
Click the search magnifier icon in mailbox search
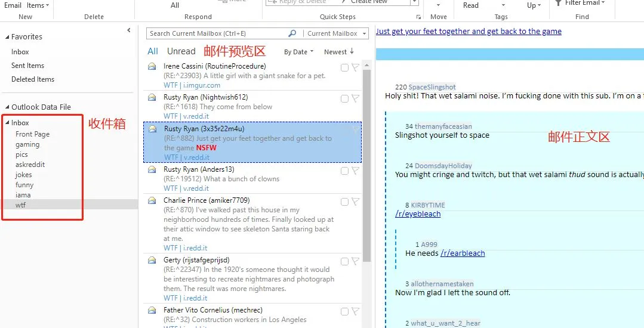(x=292, y=33)
